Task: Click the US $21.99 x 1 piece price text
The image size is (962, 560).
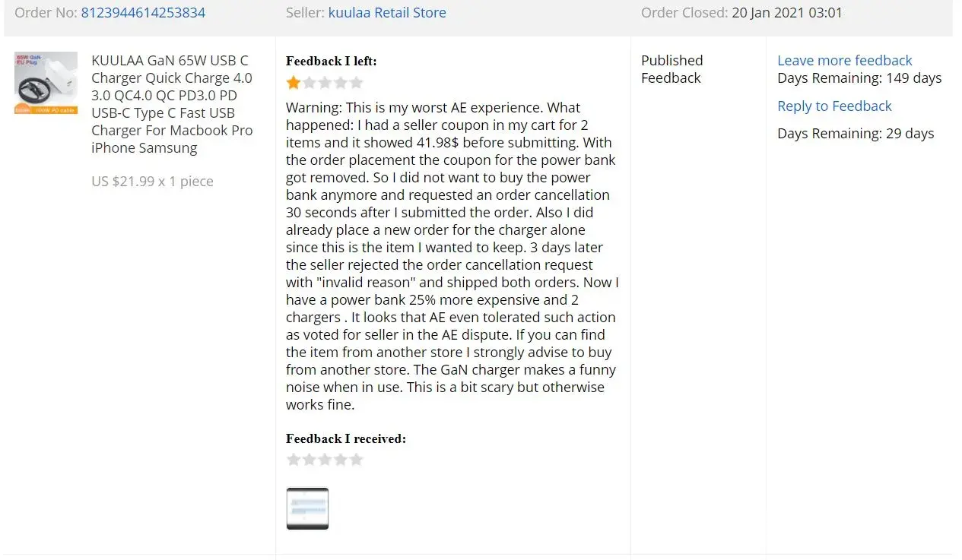Action: tap(152, 182)
